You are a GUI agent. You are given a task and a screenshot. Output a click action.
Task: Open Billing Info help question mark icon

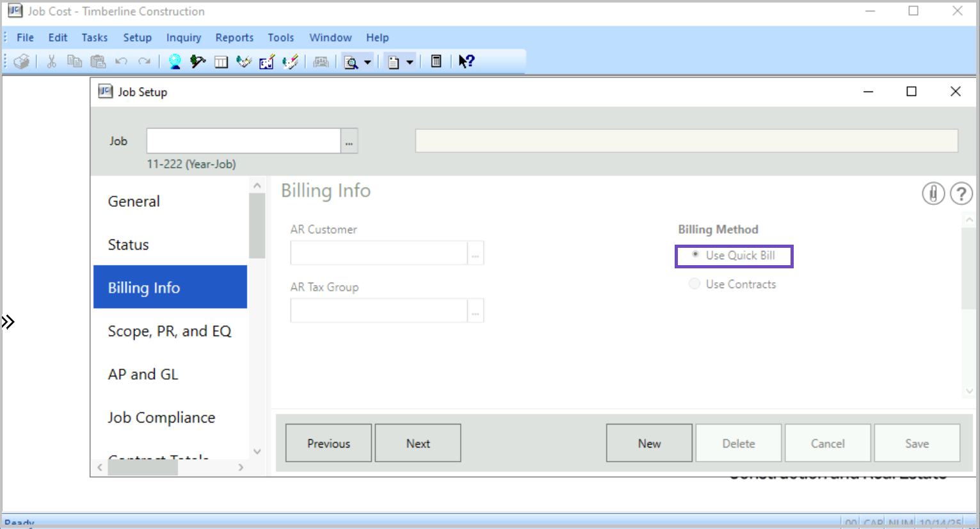click(x=961, y=193)
